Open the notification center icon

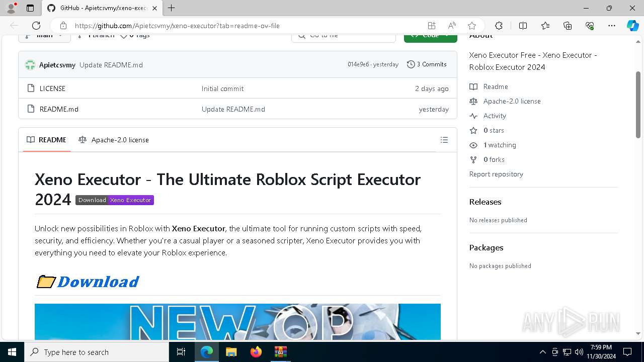click(x=627, y=352)
